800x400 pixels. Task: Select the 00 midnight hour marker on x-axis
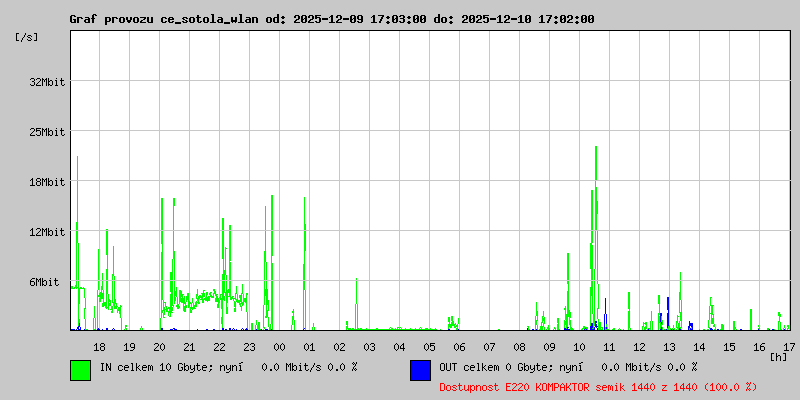279,346
